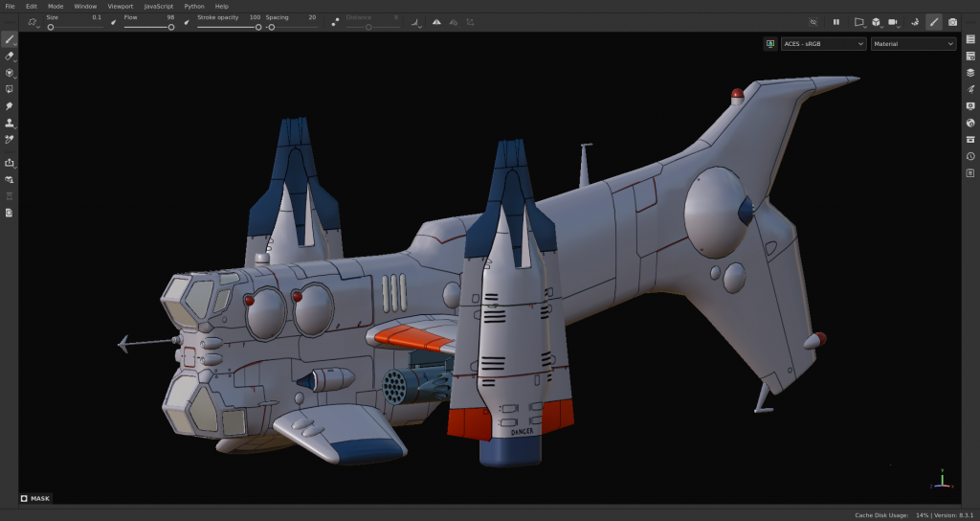980x521 pixels.
Task: Click the Size value 0.1 field
Action: click(x=97, y=17)
